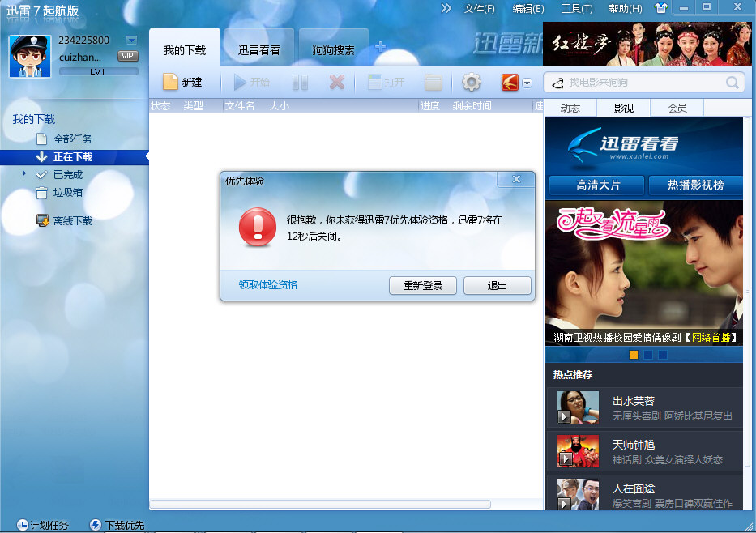Image resolution: width=756 pixels, height=533 pixels.
Task: Close the 优先体验 dialog
Action: click(x=516, y=179)
